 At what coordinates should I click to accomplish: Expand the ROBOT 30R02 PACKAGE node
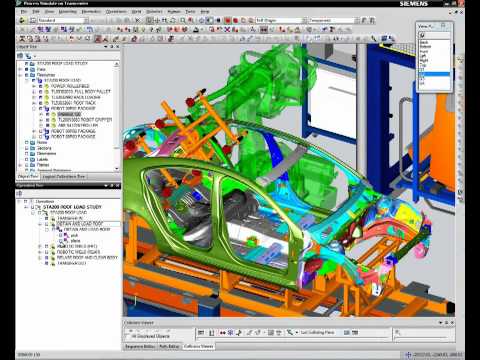[34, 131]
